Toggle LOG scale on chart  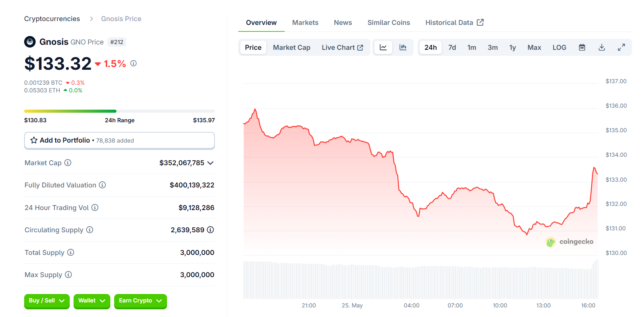coord(559,48)
